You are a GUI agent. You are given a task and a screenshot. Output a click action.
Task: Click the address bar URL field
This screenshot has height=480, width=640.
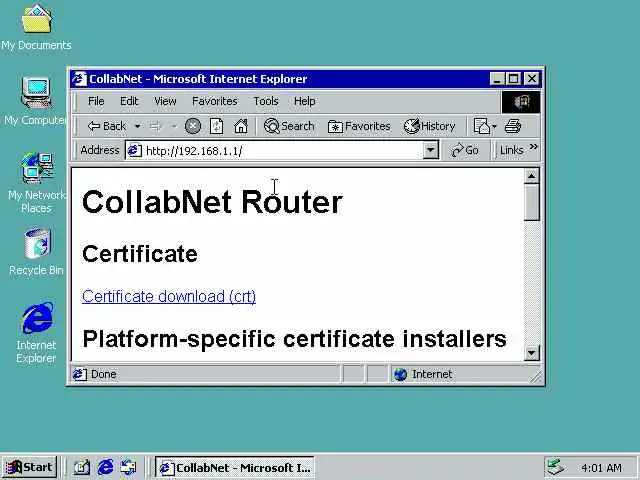[x=282, y=151]
